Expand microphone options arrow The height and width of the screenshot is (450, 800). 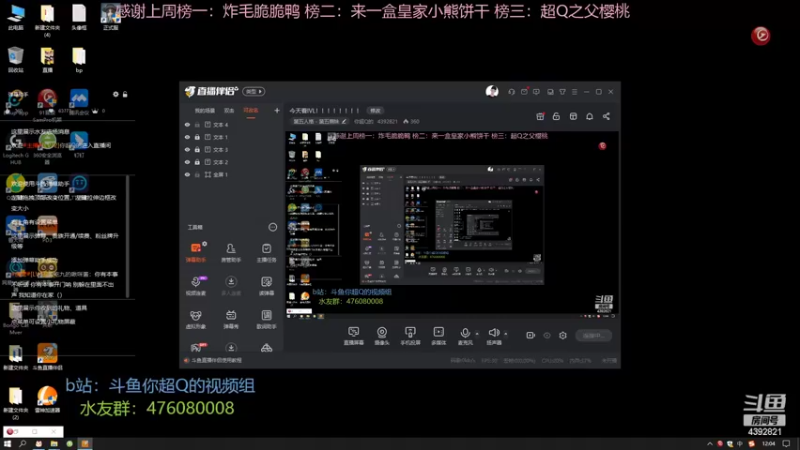477,334
